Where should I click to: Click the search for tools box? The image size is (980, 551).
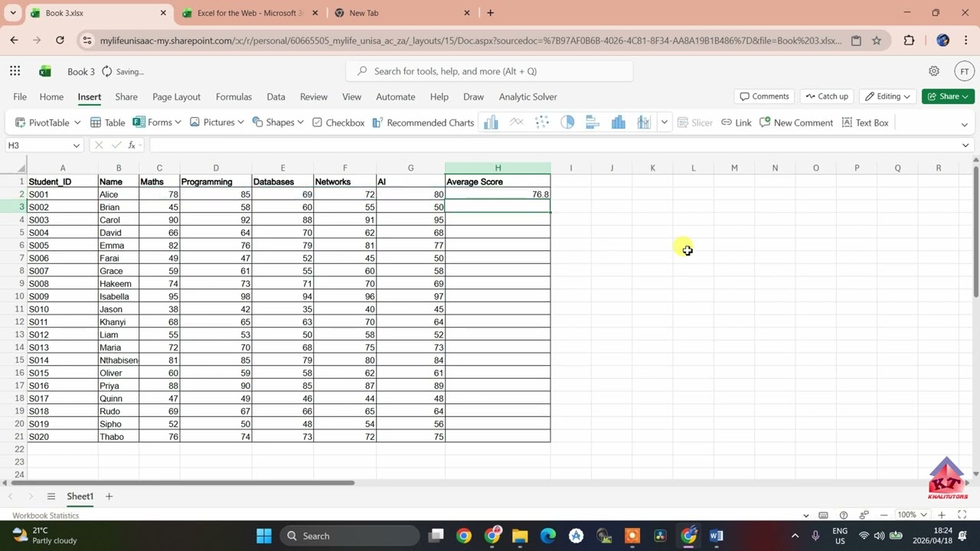click(x=490, y=71)
